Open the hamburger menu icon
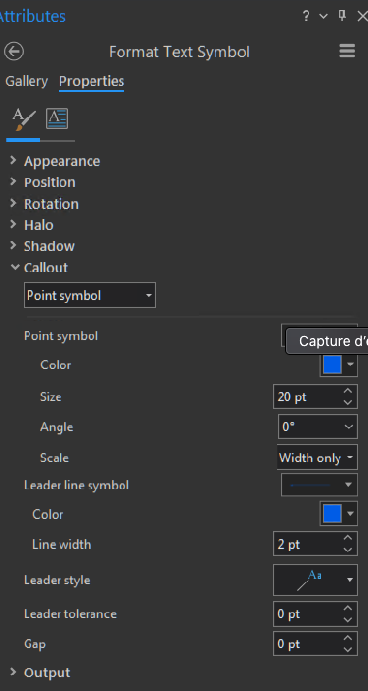The image size is (368, 691). [x=347, y=51]
